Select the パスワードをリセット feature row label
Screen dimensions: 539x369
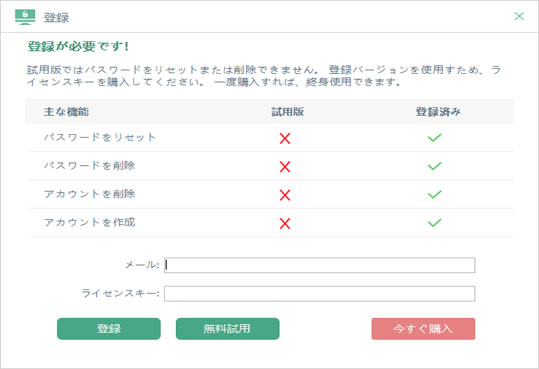pos(100,137)
